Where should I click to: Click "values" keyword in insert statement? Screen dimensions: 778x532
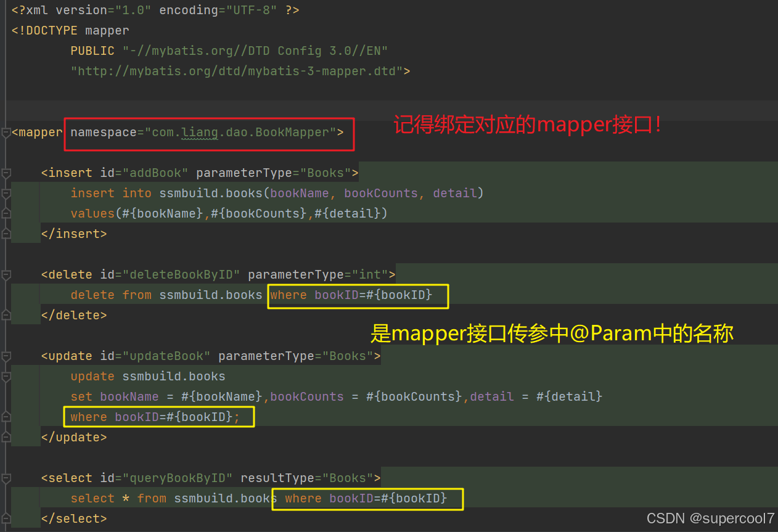92,213
